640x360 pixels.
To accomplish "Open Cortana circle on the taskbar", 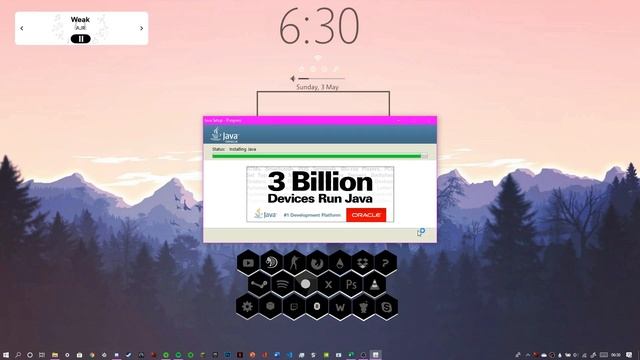I will [30, 355].
